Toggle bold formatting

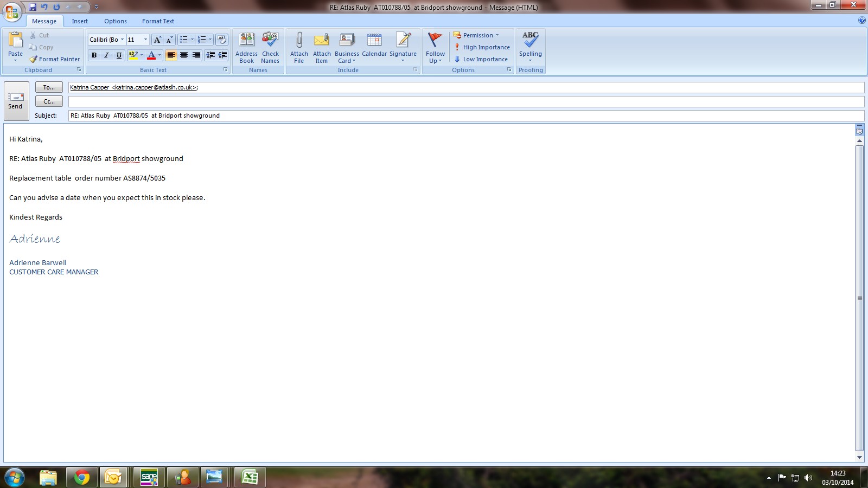click(94, 55)
